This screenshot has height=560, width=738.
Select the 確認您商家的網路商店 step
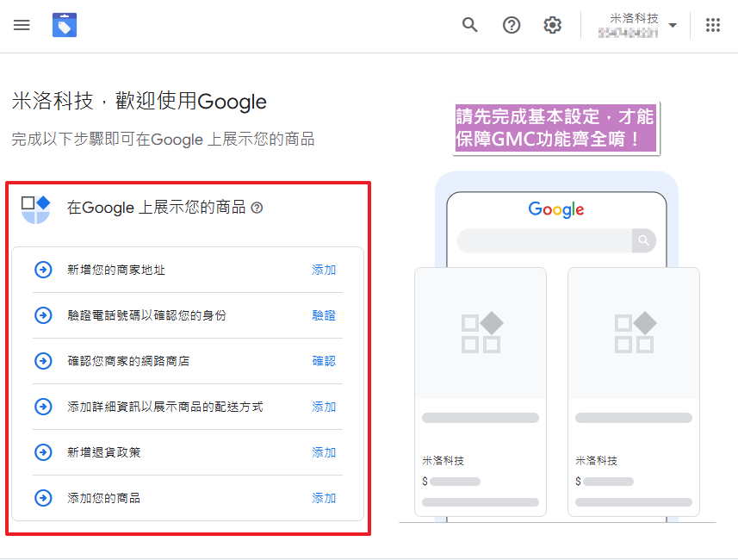click(x=128, y=361)
